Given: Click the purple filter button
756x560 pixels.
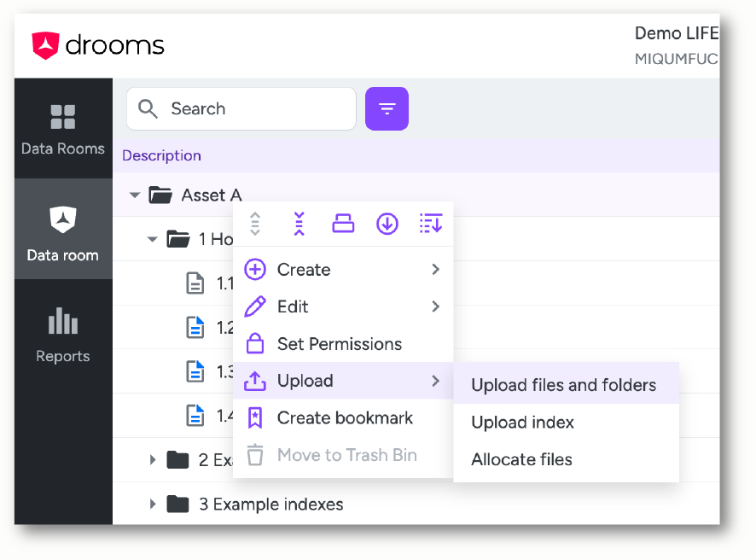Looking at the screenshot, I should pos(387,108).
